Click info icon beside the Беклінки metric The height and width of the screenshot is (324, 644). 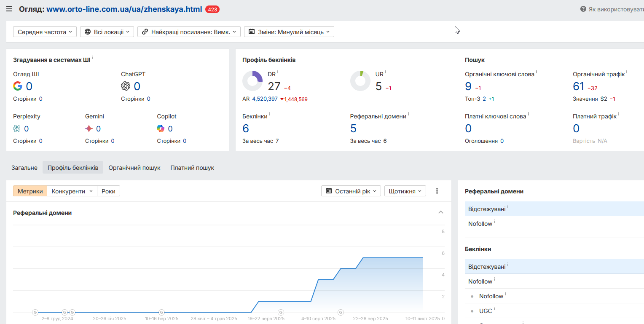tap(269, 114)
